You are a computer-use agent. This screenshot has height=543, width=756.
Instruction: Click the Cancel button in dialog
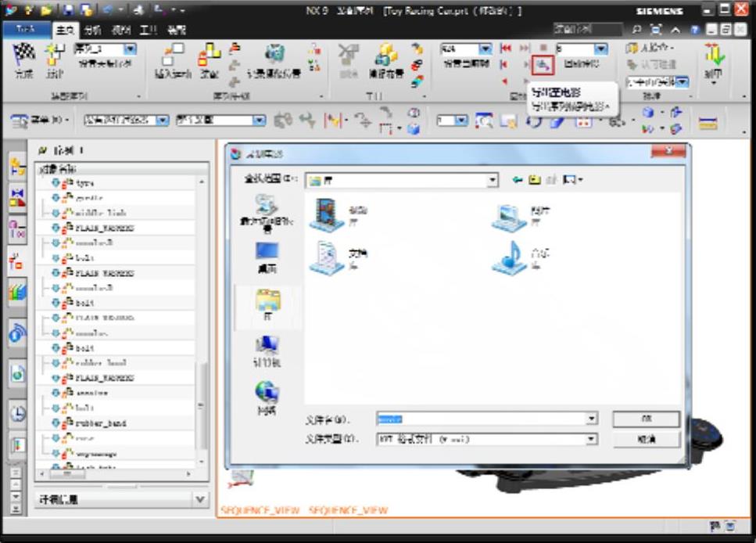point(646,440)
